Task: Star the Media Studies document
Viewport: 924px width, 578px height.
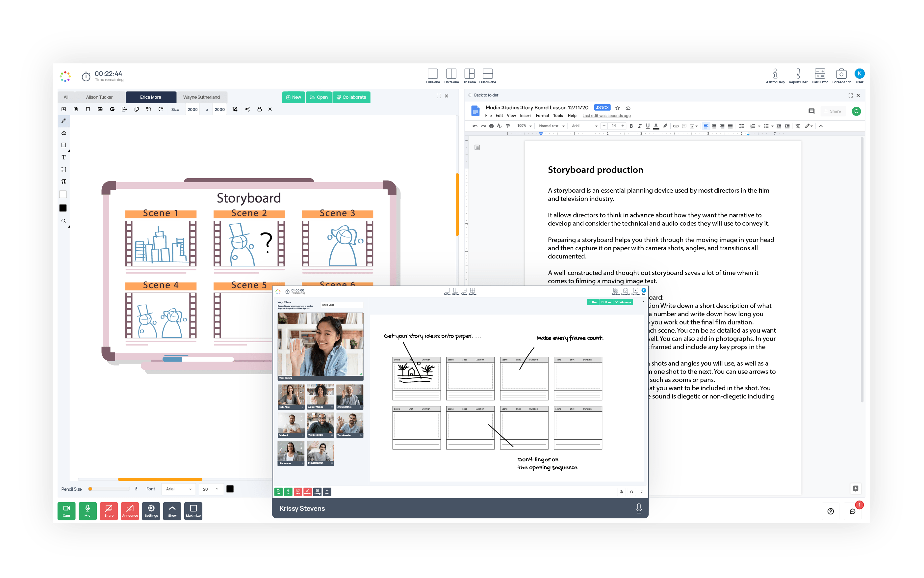Action: point(617,108)
